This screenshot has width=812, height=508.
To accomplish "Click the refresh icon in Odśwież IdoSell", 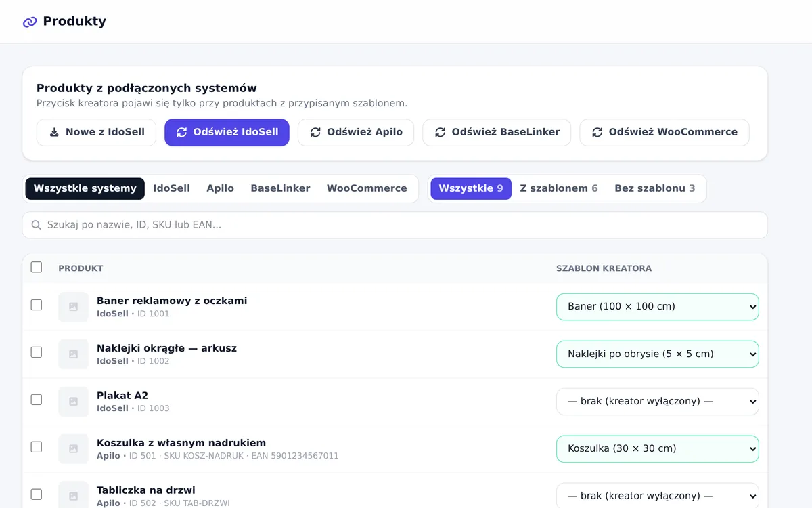I will click(181, 133).
